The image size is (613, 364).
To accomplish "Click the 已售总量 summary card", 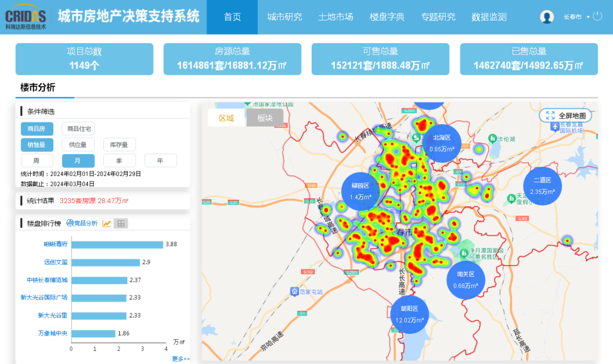I will (x=529, y=59).
